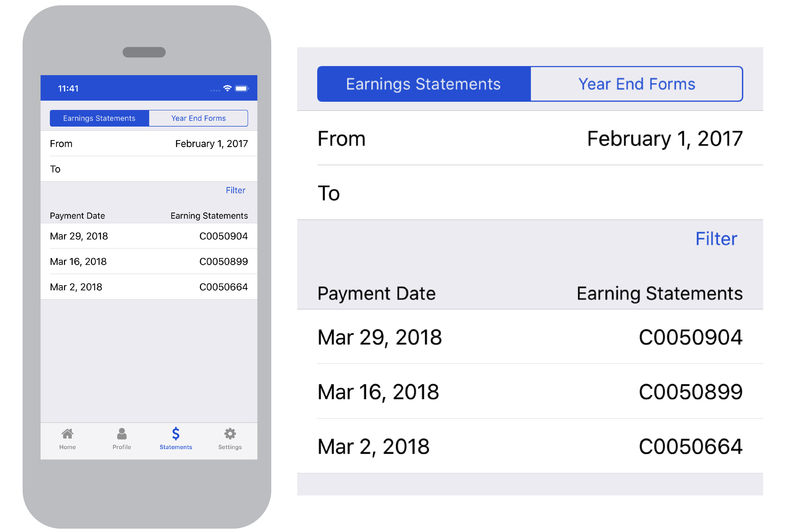Click Earning Statements header in enlarged view
Screen dimensions: 798x532
660,293
